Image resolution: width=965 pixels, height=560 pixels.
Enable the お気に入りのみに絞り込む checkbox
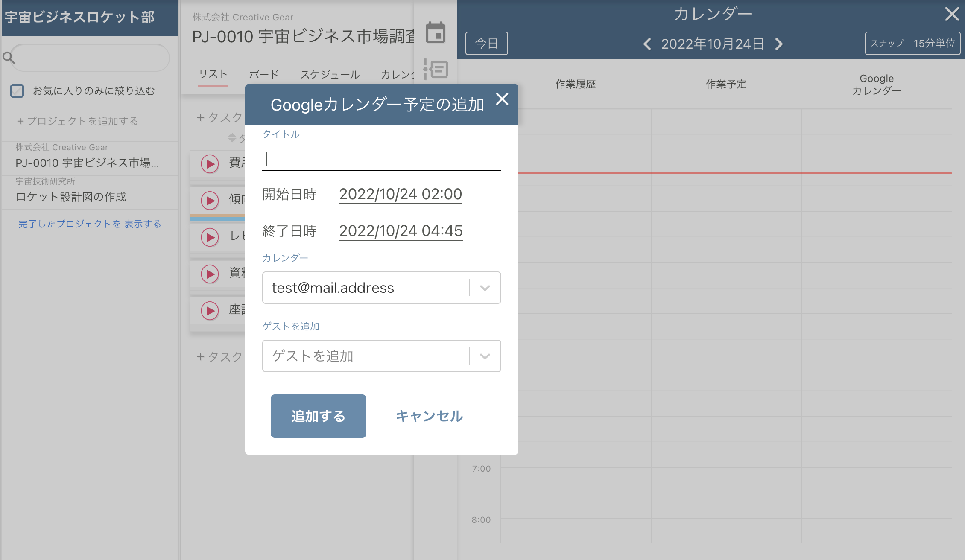point(17,90)
